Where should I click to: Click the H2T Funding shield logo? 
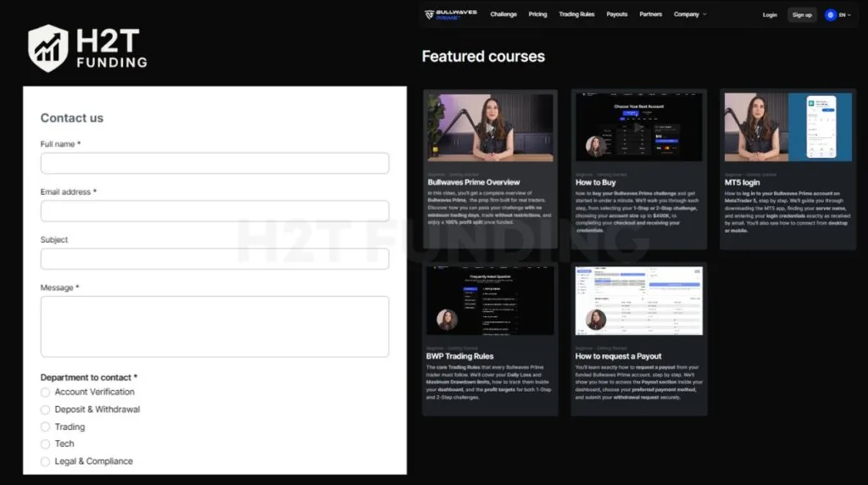coord(48,48)
